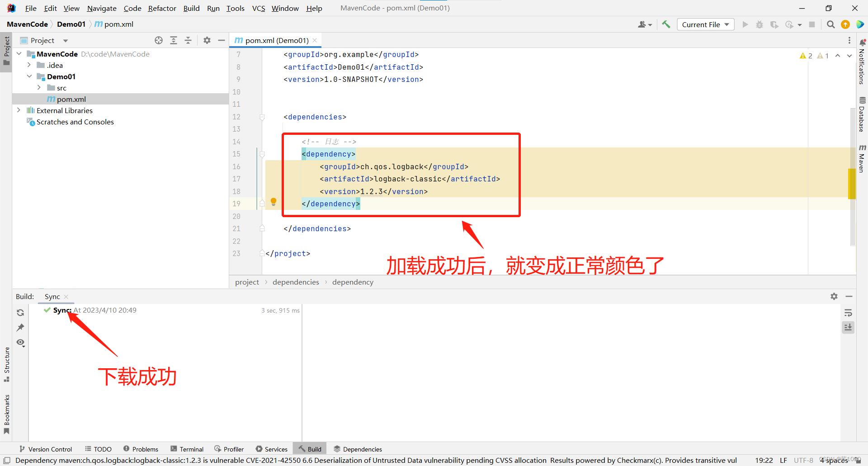
Task: Minimize the Build tool window
Action: [849, 296]
